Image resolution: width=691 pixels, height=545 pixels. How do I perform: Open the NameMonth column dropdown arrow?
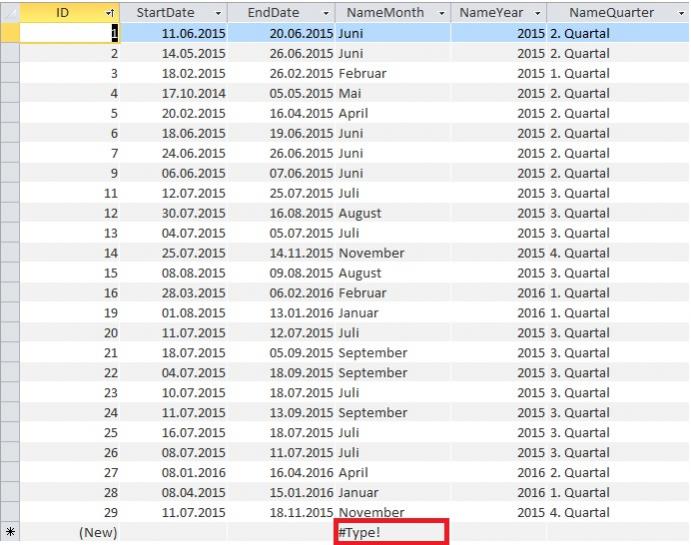(442, 13)
